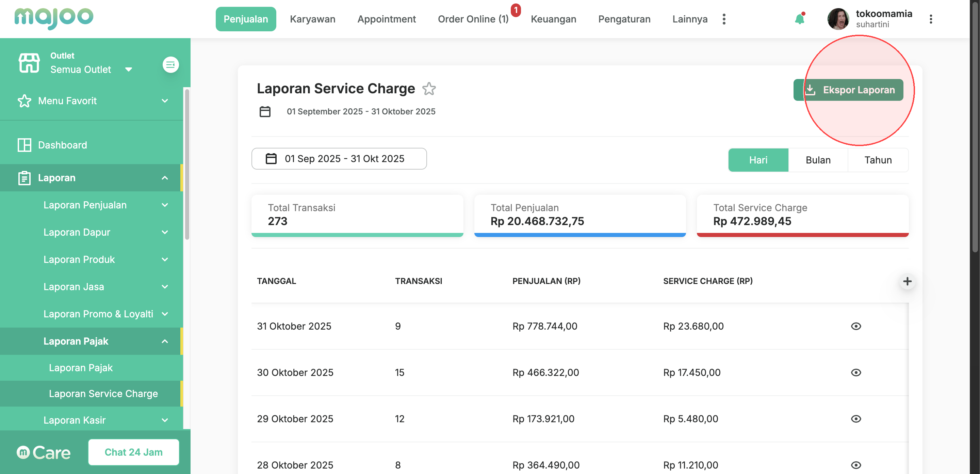Click Chat 24 Jam button
The image size is (980, 474).
point(133,452)
